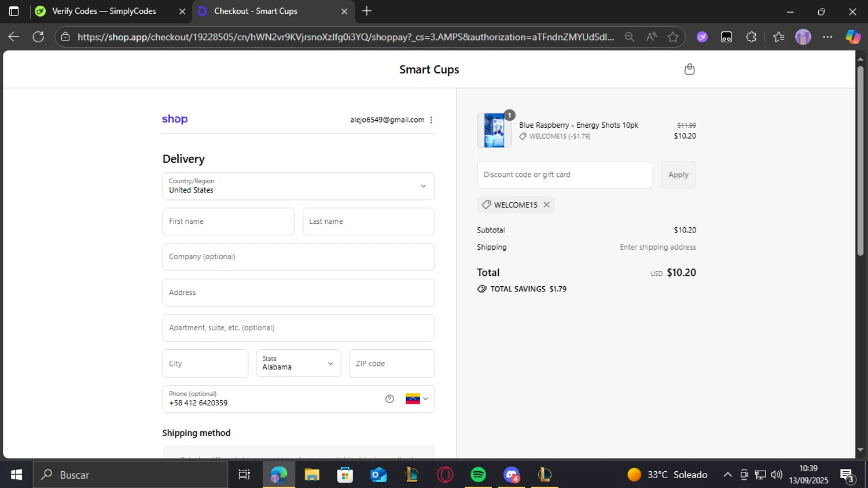This screenshot has height=488, width=868.
Task: Close the Verify Codes browser tab
Action: 182,12
